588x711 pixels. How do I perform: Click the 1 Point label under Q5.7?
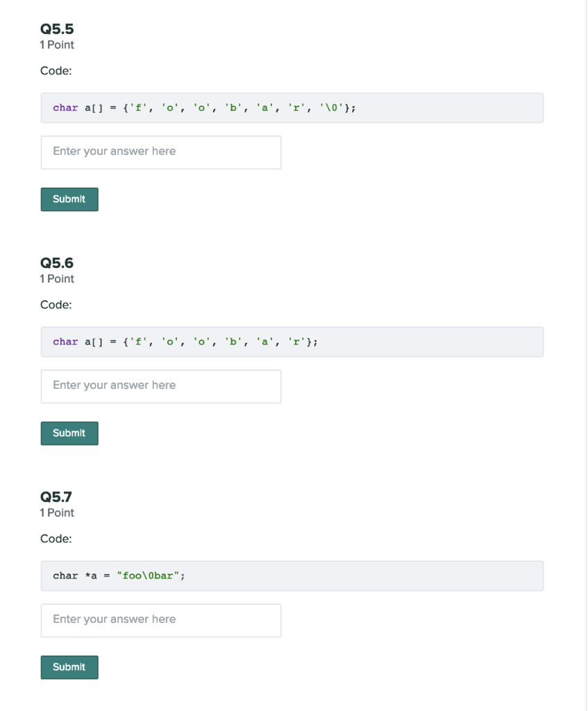click(x=56, y=512)
